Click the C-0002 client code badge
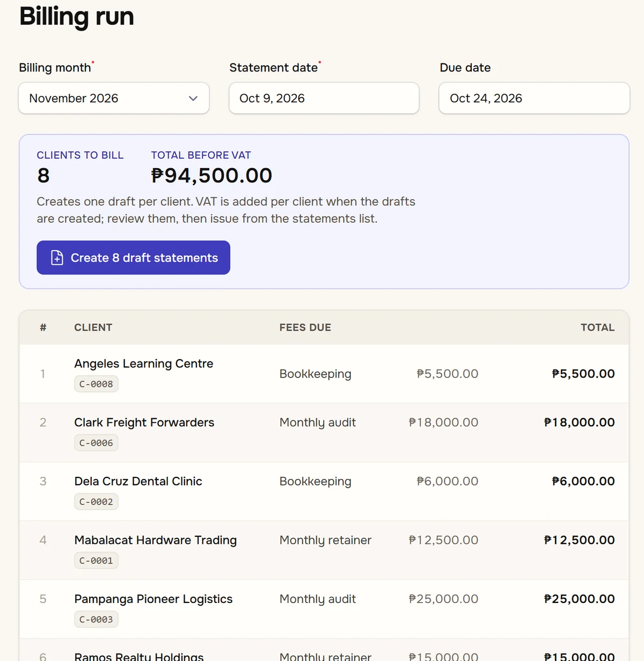The width and height of the screenshot is (644, 661). coord(96,502)
